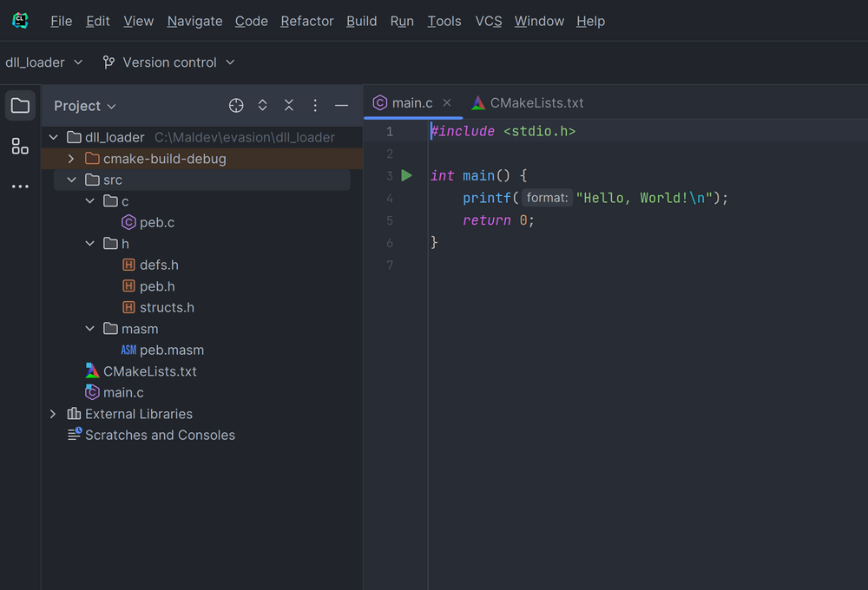Open the Refactor menu
868x590 pixels.
click(x=306, y=21)
